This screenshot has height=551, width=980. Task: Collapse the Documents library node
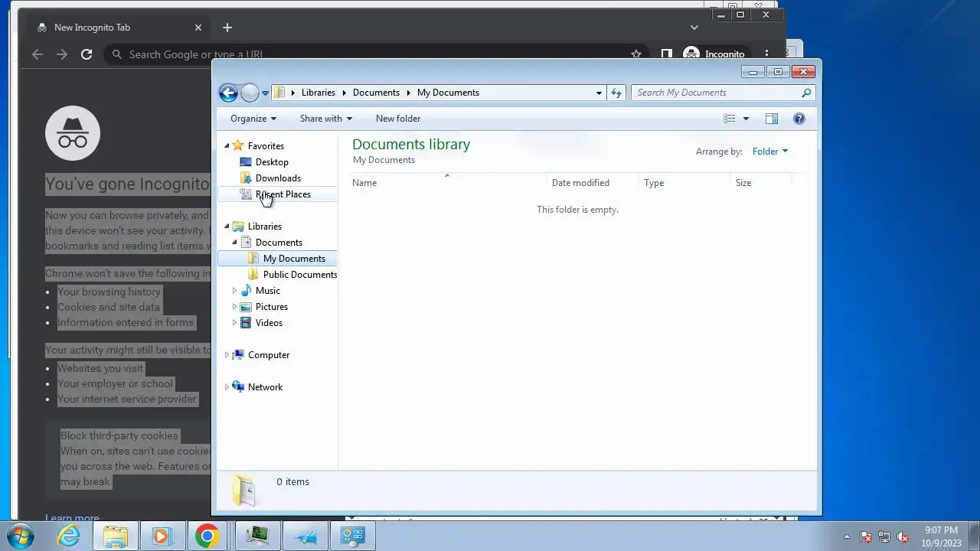[x=234, y=243]
